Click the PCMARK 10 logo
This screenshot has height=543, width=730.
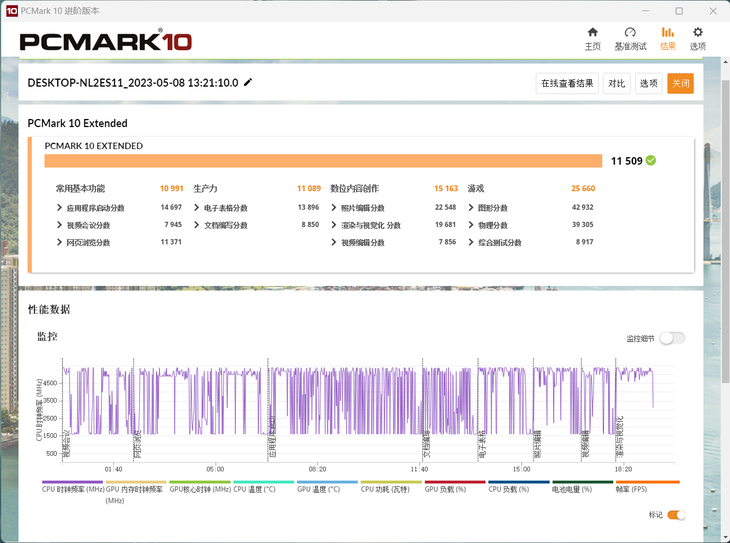[106, 41]
